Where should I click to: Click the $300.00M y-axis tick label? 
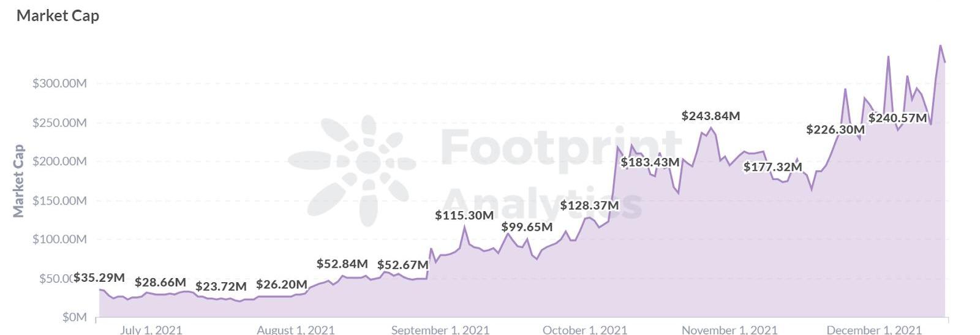[59, 83]
